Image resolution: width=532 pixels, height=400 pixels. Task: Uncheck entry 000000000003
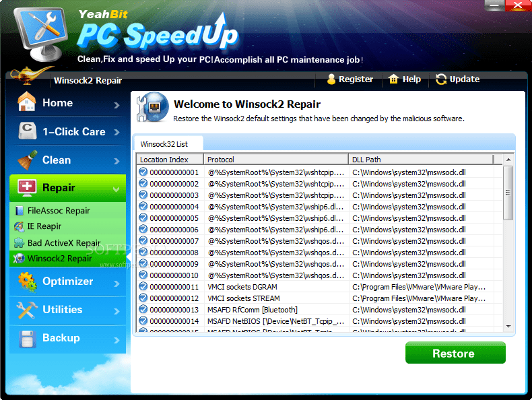143,195
